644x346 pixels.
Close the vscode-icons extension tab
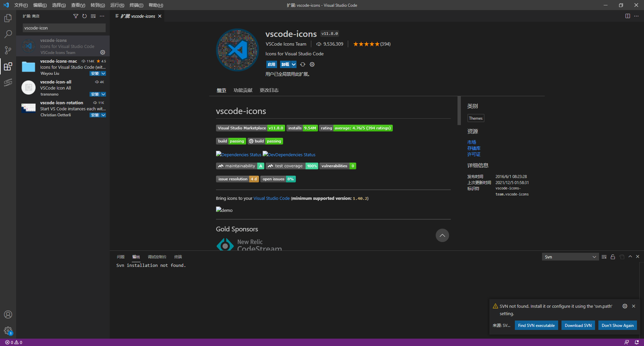(160, 16)
